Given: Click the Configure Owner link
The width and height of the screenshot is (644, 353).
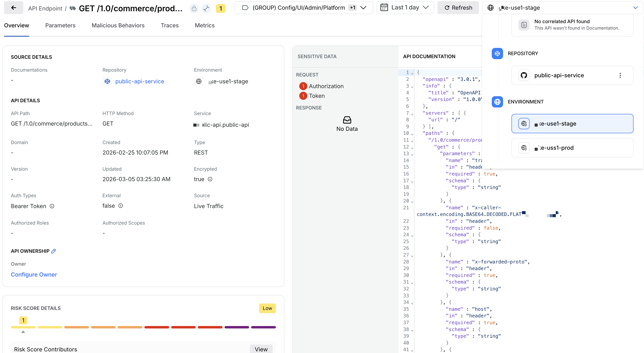Looking at the screenshot, I should (x=34, y=275).
